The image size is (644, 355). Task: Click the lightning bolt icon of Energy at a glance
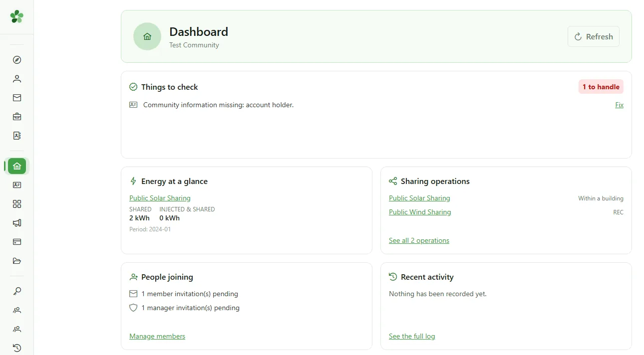(x=133, y=181)
